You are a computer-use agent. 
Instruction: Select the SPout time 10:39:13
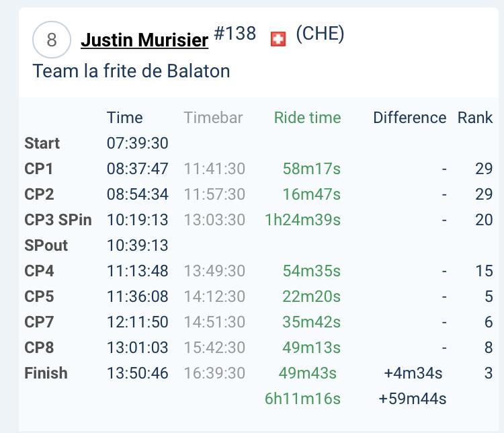click(138, 245)
